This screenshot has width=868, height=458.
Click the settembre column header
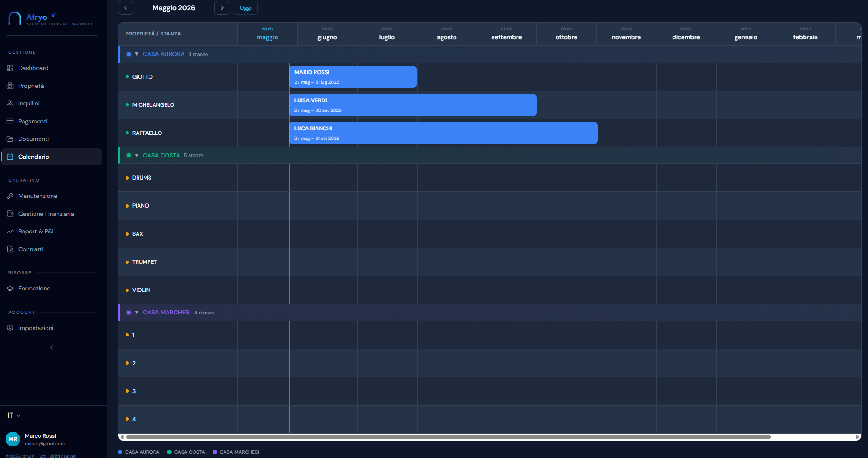point(506,34)
